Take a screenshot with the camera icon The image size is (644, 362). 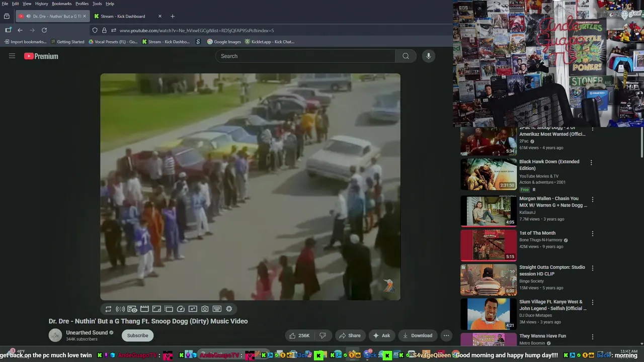pos(205,309)
